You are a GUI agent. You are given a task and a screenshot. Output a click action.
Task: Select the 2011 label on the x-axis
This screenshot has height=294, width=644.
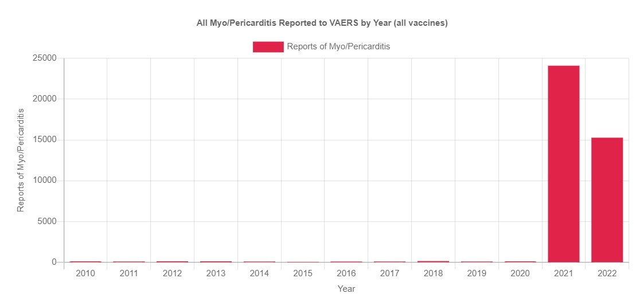coord(129,274)
